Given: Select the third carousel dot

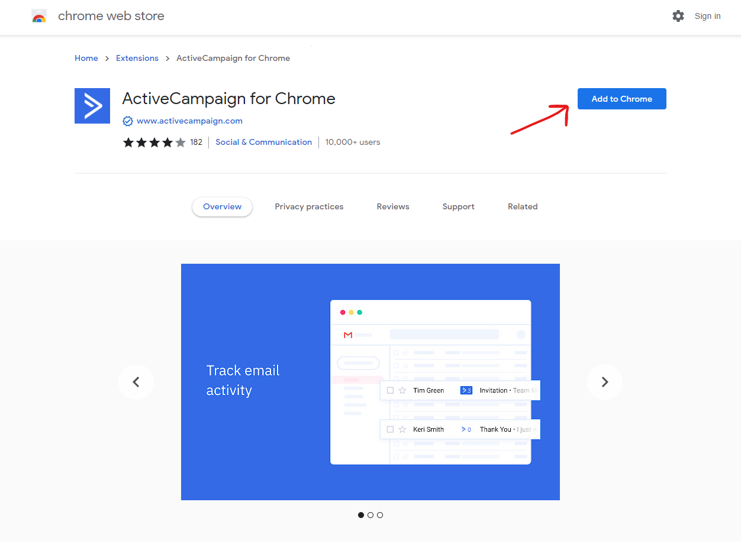Looking at the screenshot, I should pos(380,515).
